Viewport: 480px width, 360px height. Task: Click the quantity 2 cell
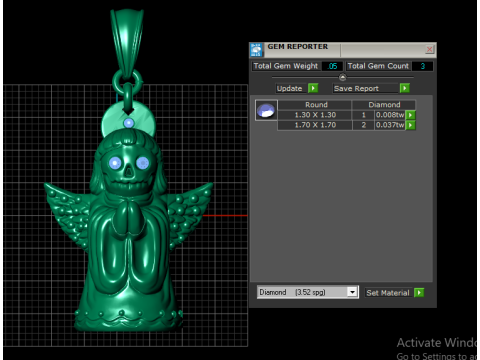[x=364, y=125]
